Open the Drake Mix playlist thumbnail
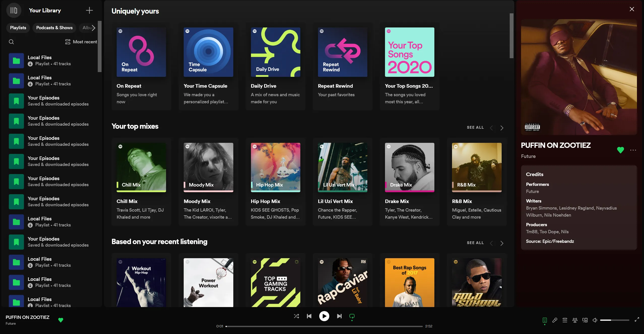644x334 pixels. click(x=409, y=167)
